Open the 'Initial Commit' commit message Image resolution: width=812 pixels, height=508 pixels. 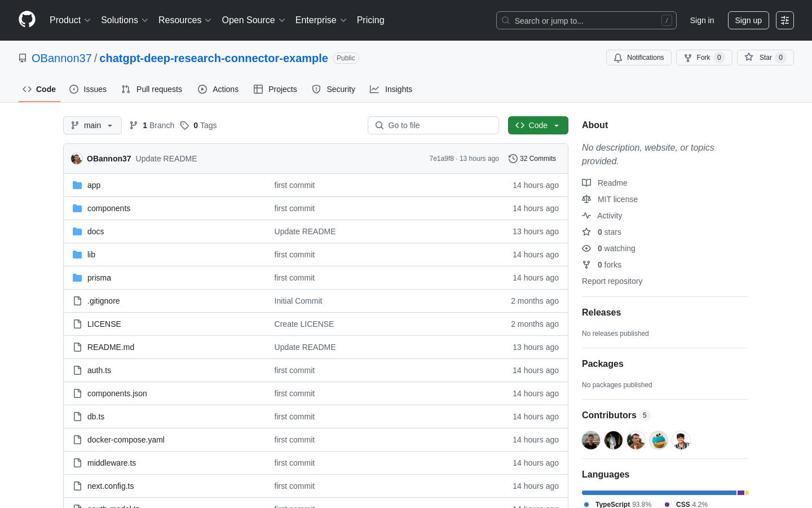click(298, 301)
